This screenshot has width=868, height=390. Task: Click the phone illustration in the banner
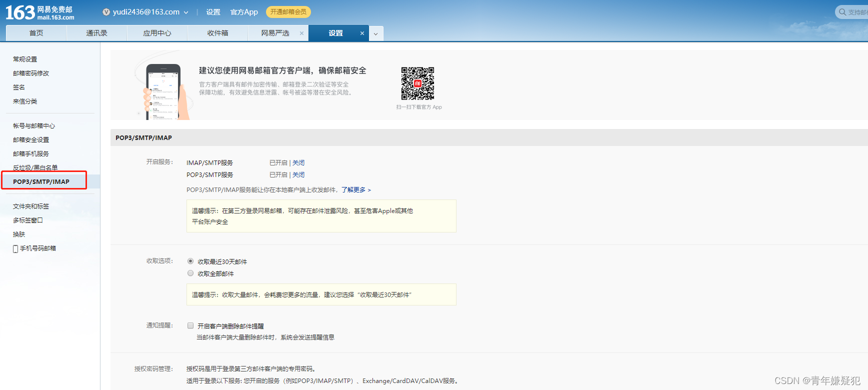pos(163,91)
